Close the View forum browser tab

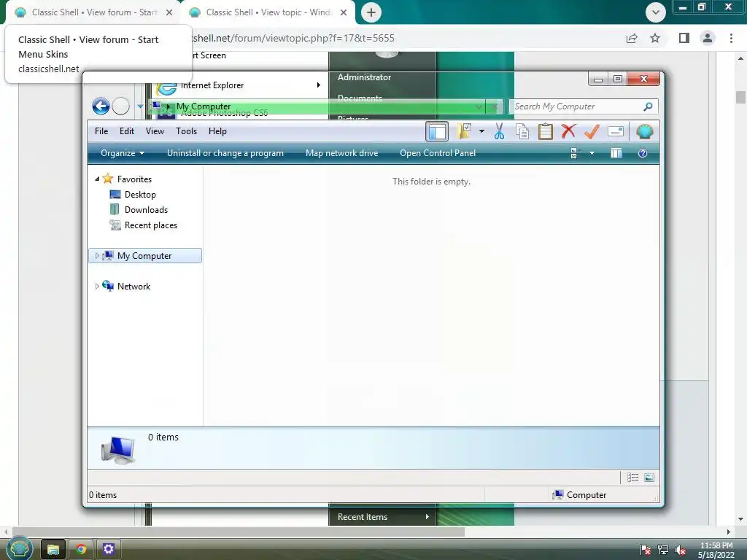[x=169, y=12]
